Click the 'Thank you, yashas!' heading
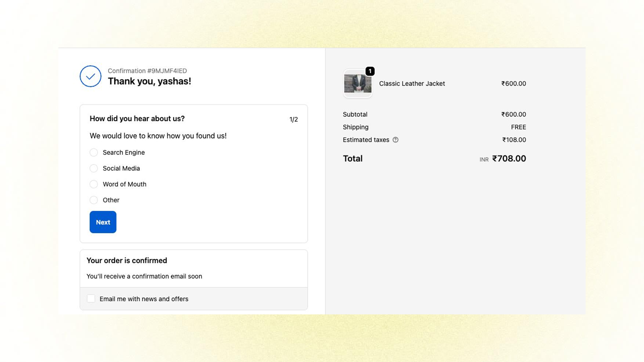This screenshot has height=362, width=644. click(x=149, y=81)
